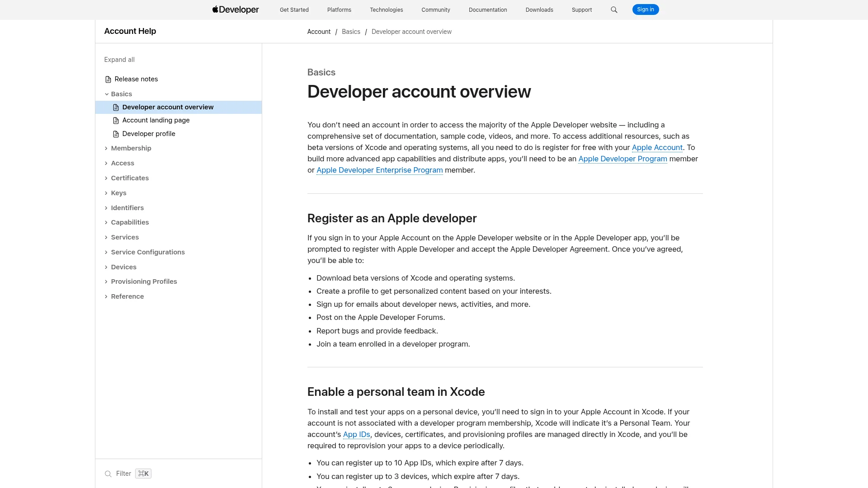This screenshot has height=488, width=868.
Task: Click 'Create a profile to get personalized content' bullet
Action: 434,291
